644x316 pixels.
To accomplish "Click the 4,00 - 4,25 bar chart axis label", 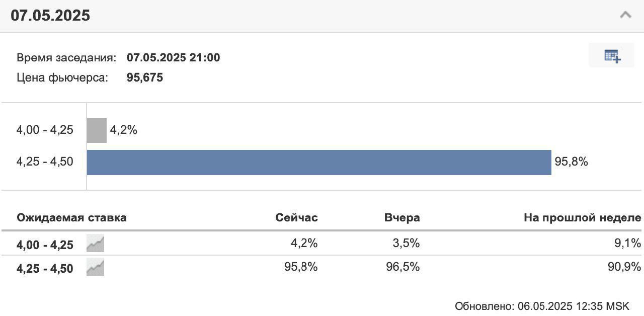I will [x=45, y=130].
